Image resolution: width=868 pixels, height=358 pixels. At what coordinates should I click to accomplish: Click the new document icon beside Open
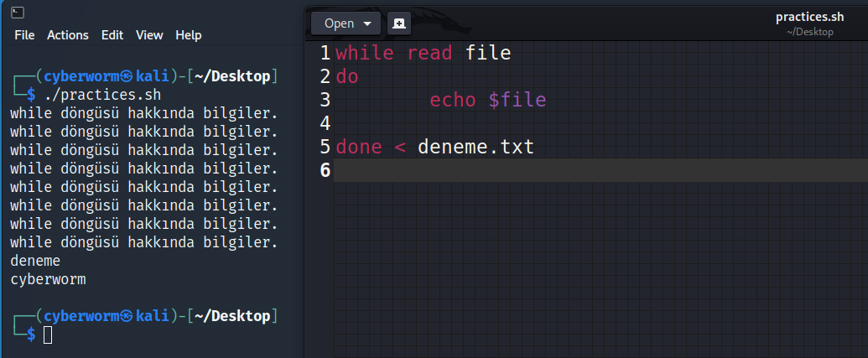coord(399,23)
